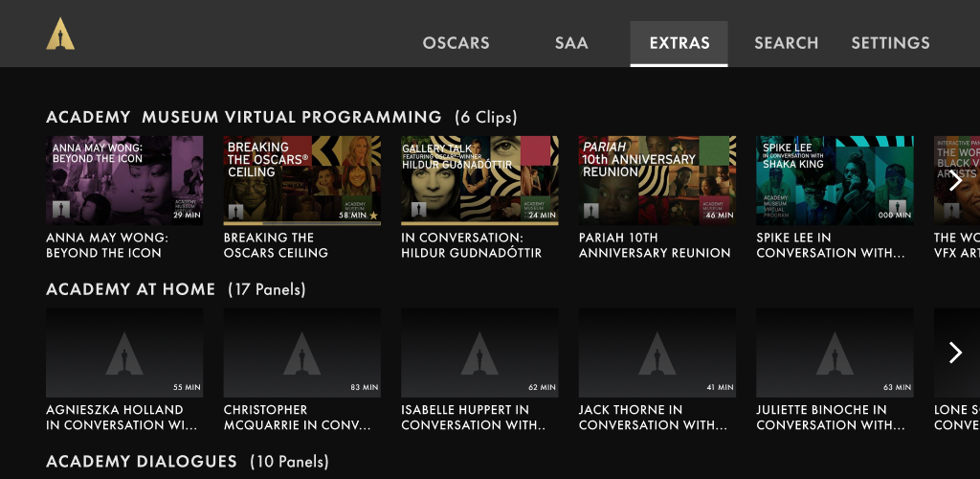Viewport: 980px width, 479px height.
Task: Click progress bar under Breaking the Oscars Ceiling
Action: pyautogui.click(x=301, y=223)
